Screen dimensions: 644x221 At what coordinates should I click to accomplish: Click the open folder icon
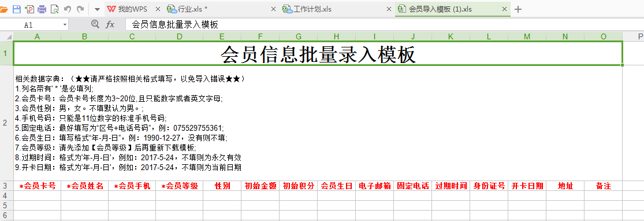pyautogui.click(x=3, y=9)
